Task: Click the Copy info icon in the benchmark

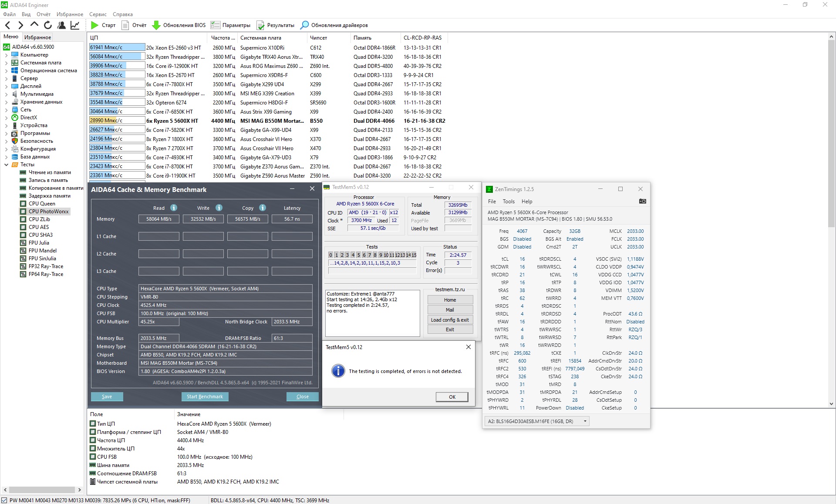Action: 263,208
